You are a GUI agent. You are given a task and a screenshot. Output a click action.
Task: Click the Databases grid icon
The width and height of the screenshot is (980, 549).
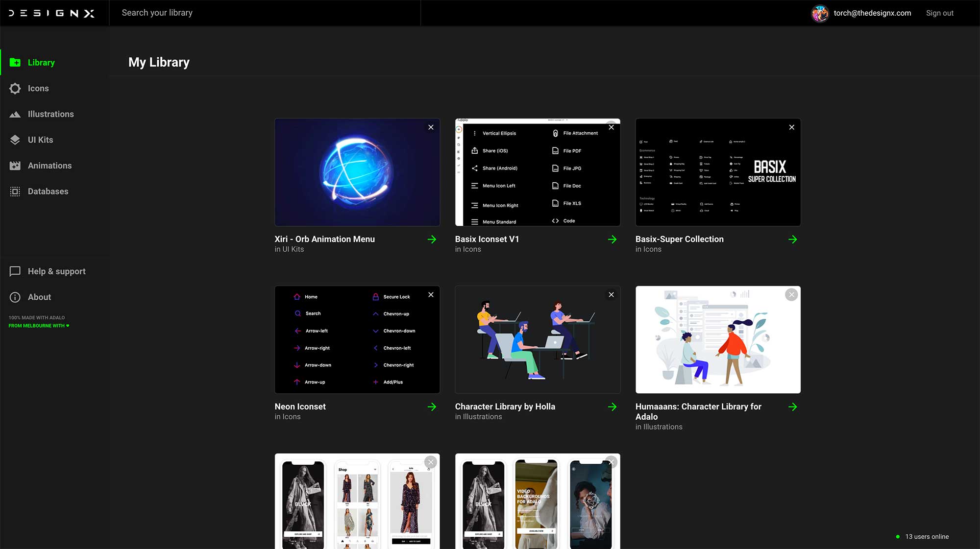15,191
